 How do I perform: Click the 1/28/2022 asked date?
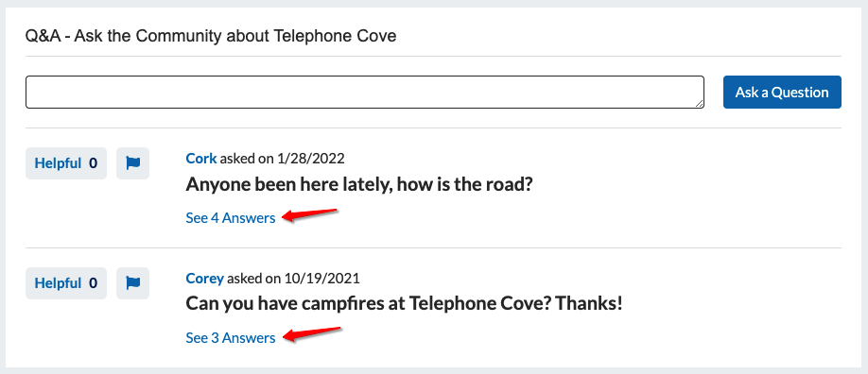[x=309, y=159]
